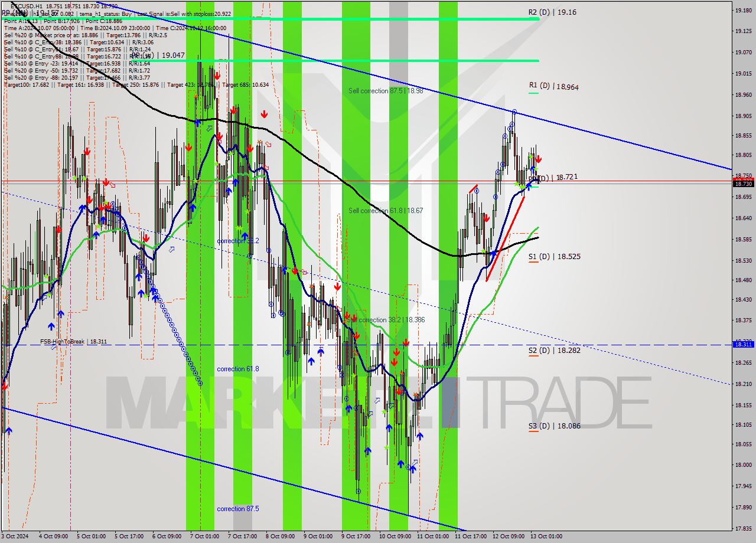Click the current price tag 18.730
The height and width of the screenshot is (543, 756).
point(743,184)
